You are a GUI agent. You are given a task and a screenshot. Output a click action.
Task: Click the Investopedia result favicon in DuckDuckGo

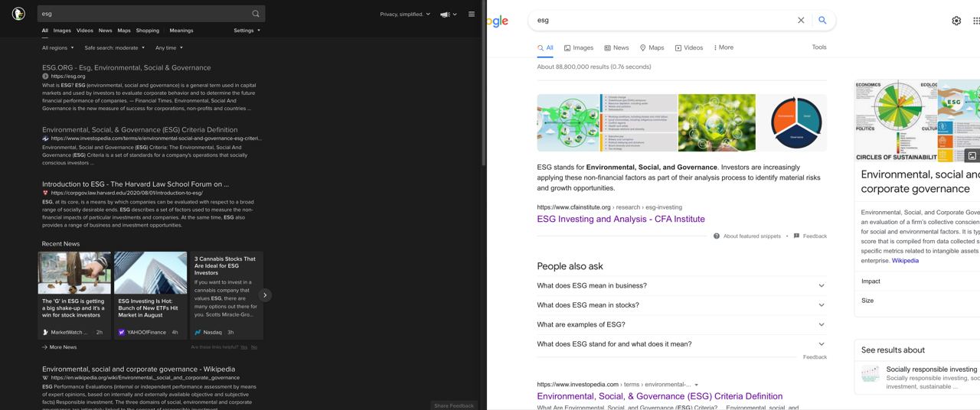pos(45,138)
